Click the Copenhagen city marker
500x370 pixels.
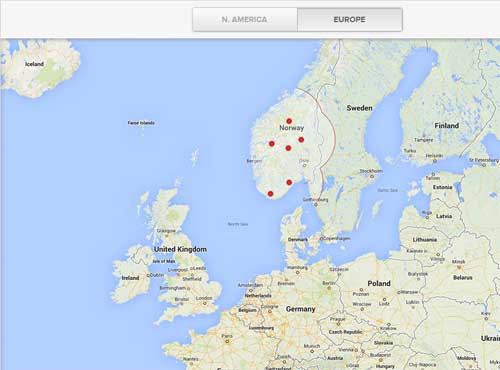pos(322,239)
